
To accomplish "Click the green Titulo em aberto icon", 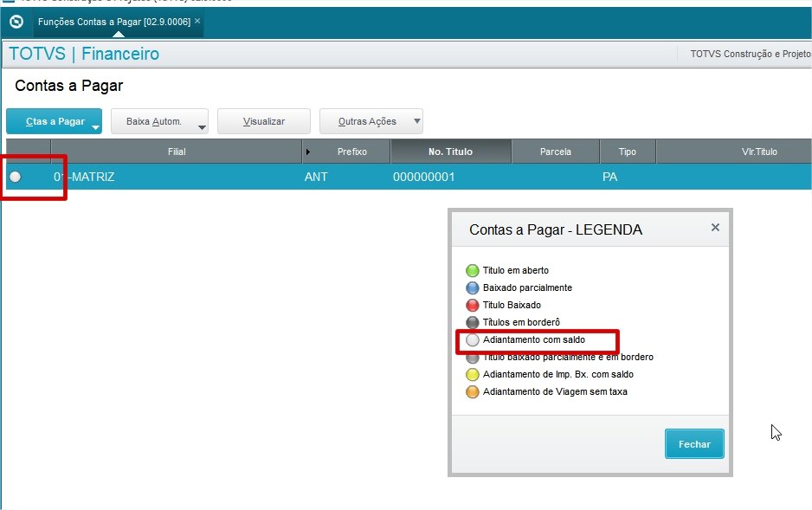I will coord(473,270).
